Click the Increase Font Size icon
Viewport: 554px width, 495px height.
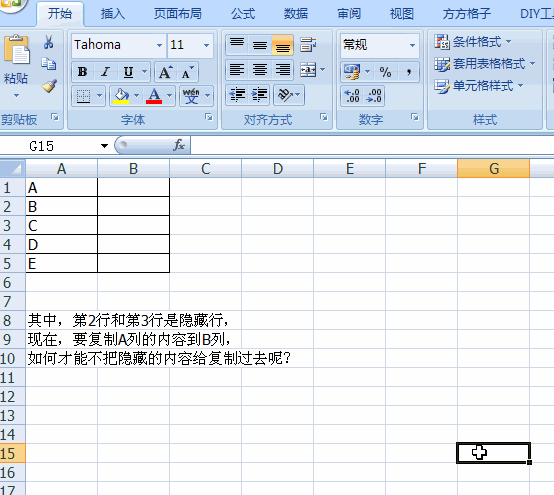click(165, 72)
